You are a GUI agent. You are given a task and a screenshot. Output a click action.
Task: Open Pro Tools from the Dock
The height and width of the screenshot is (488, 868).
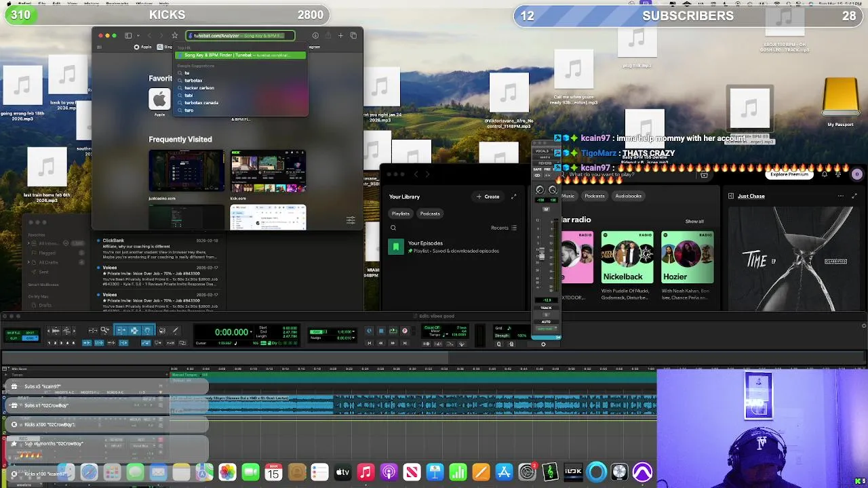[x=643, y=472]
